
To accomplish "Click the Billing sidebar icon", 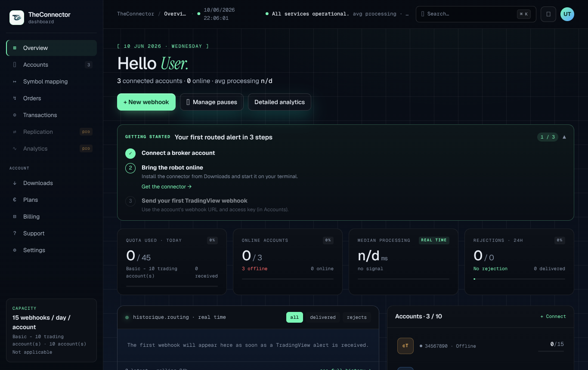I will click(15, 216).
